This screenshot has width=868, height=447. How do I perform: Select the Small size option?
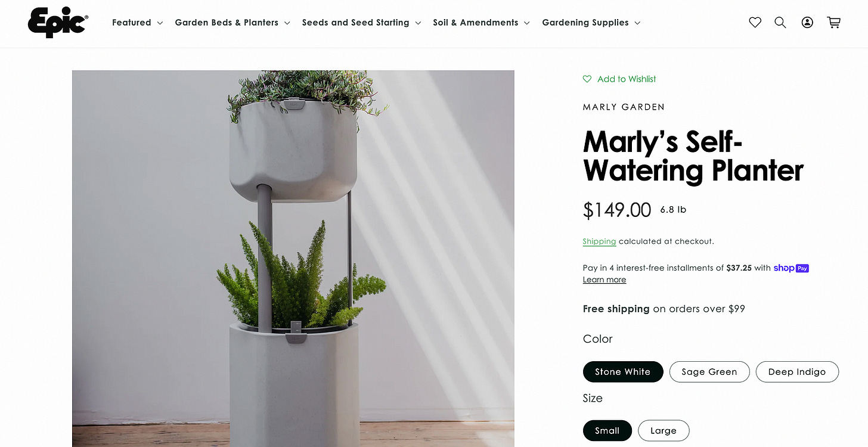tap(607, 430)
